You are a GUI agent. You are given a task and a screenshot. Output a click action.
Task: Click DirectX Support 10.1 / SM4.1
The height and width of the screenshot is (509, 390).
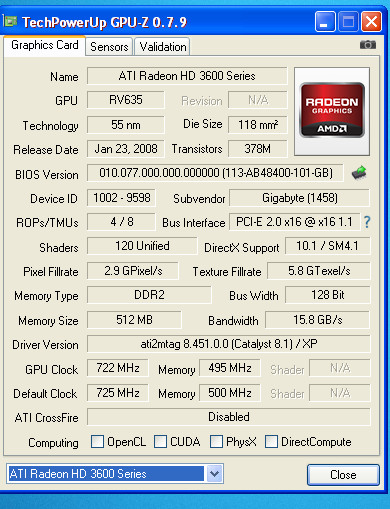(328, 246)
